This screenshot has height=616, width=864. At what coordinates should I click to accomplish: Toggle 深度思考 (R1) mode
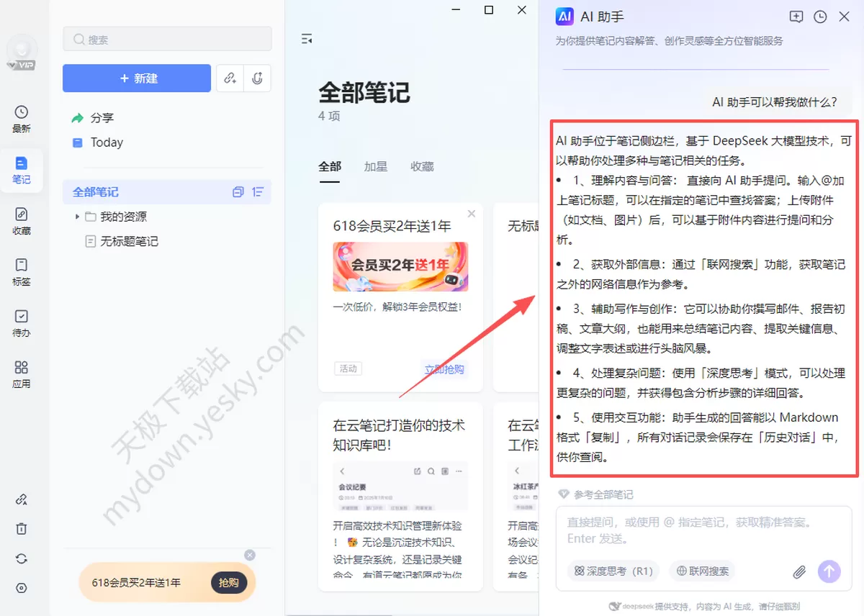(x=613, y=571)
